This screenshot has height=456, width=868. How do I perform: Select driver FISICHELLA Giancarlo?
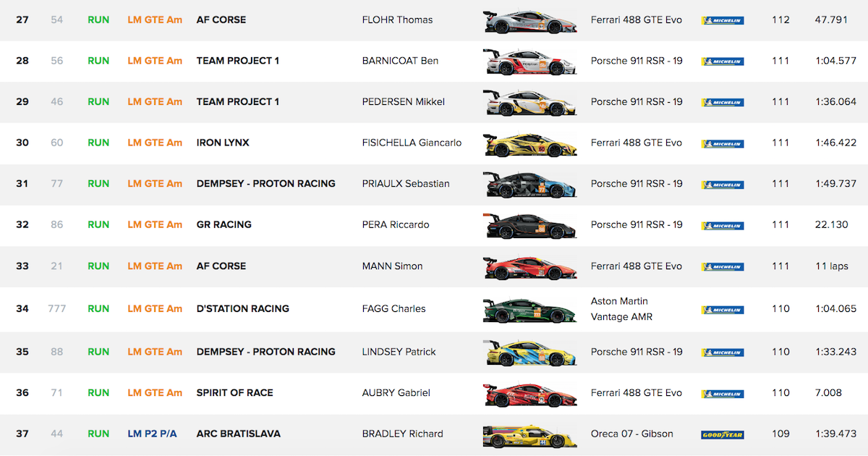click(412, 143)
